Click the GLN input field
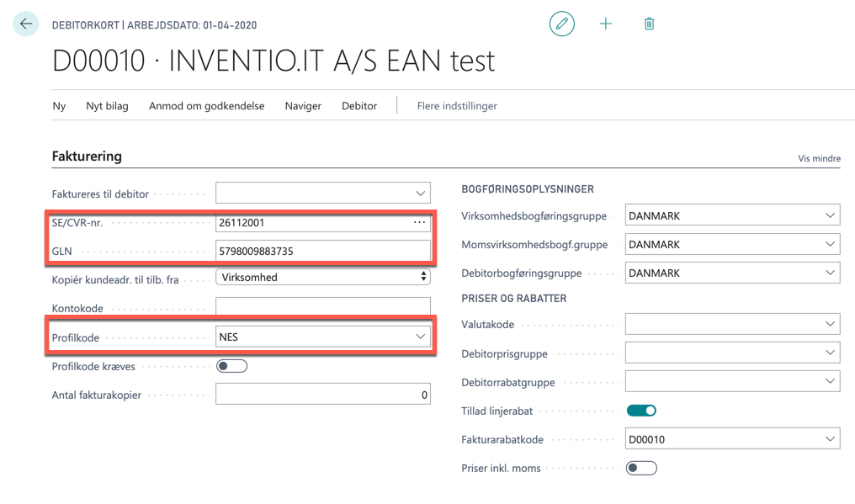 coord(323,252)
